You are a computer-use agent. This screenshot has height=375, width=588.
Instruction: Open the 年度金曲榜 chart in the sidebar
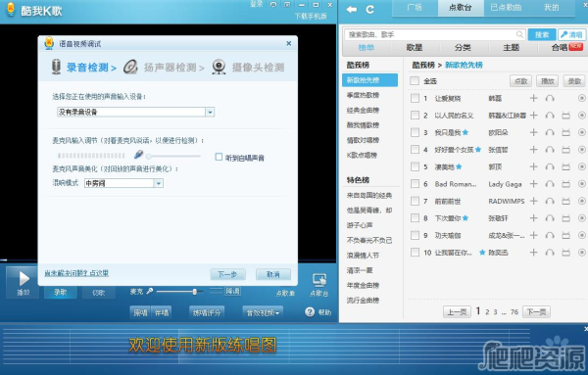pos(363,286)
